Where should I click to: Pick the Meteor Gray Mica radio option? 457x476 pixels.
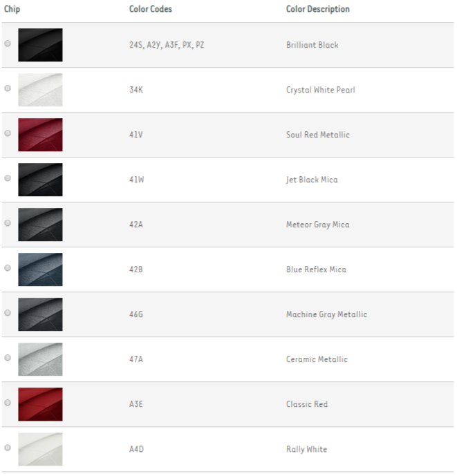click(8, 223)
